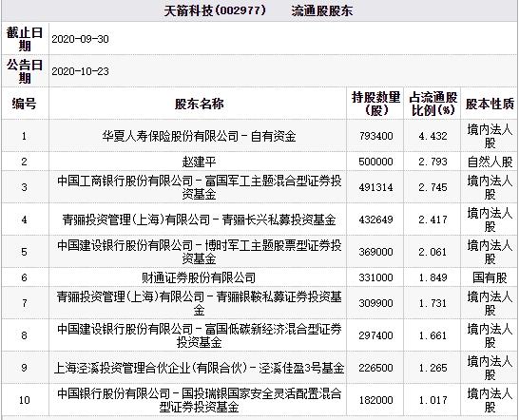This screenshot has width=519, height=420.
Task: Select the ratio value 2.417
Action: (432, 220)
